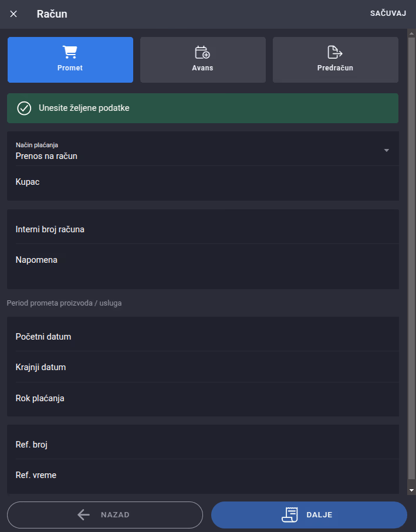This screenshot has width=416, height=532.
Task: Click the 'Period prometa proizvoda / usluga' heading
Action: [x=64, y=303]
